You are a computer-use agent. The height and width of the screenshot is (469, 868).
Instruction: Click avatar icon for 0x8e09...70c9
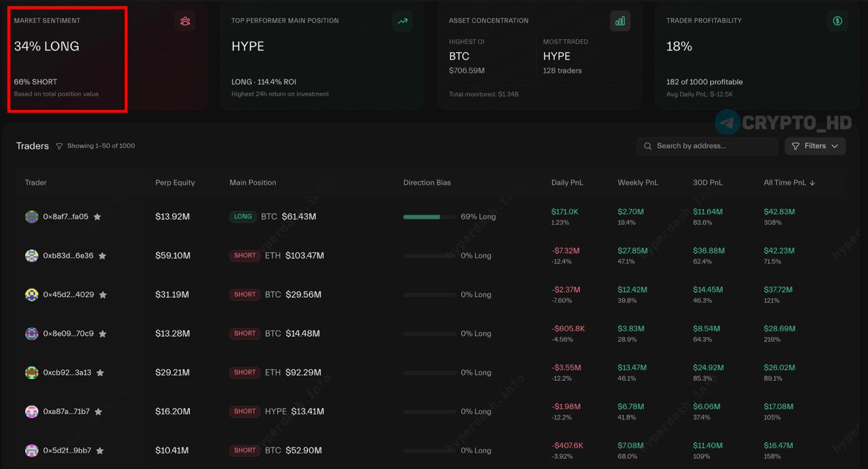pos(31,333)
